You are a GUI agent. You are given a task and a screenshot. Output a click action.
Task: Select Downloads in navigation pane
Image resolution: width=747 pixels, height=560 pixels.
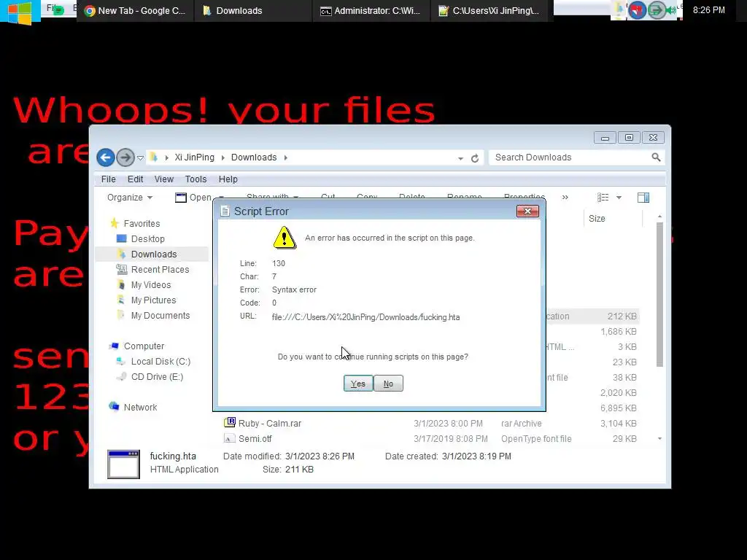coord(153,254)
